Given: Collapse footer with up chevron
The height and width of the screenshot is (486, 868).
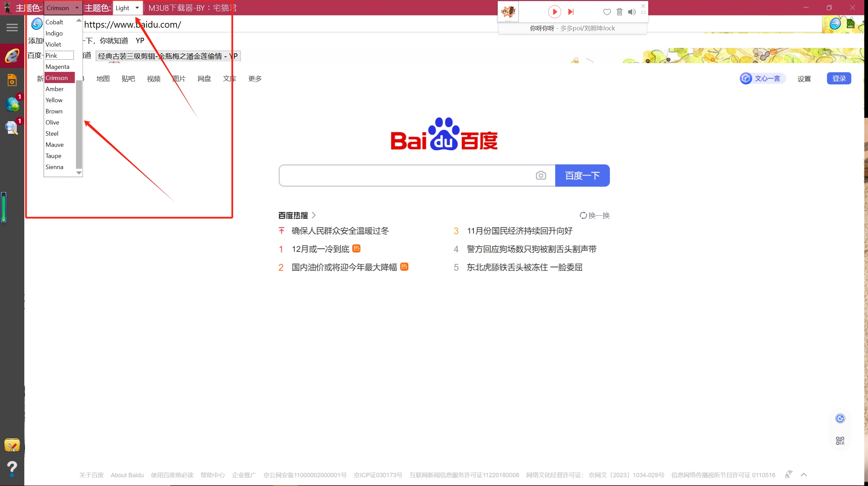Looking at the screenshot, I should [804, 475].
